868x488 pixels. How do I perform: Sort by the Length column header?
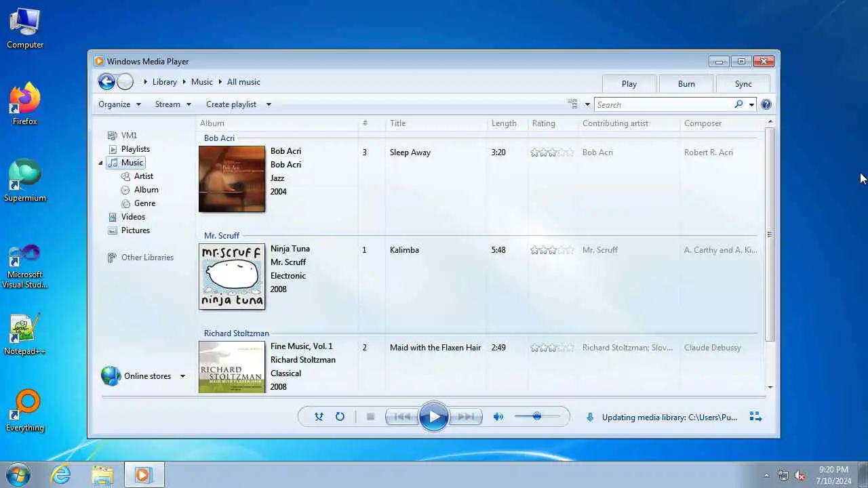point(508,123)
